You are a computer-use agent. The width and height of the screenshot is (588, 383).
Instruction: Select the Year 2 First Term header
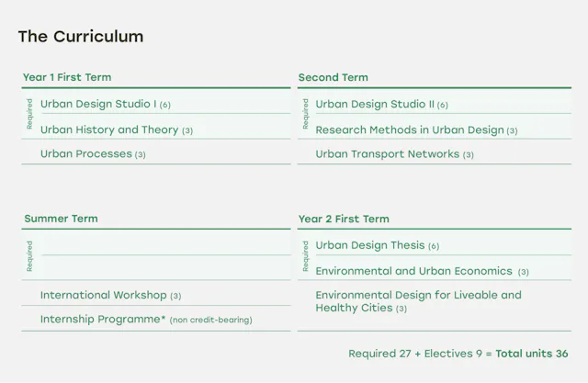344,219
